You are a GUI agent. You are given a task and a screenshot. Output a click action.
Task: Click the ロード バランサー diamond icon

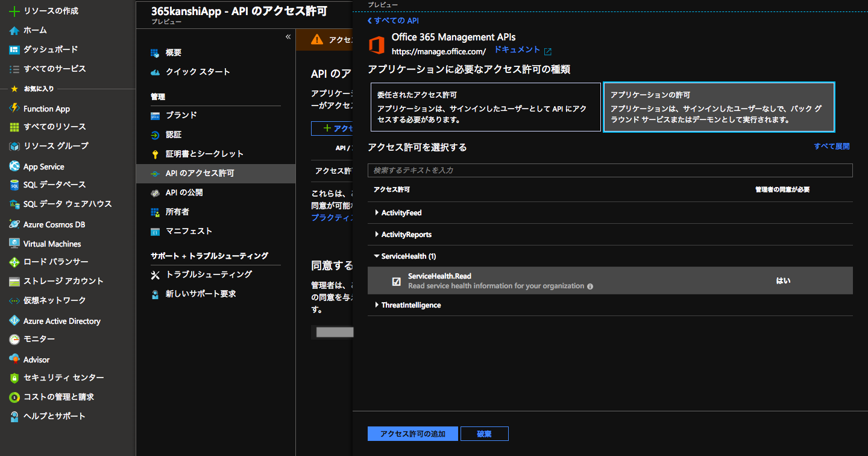click(14, 262)
